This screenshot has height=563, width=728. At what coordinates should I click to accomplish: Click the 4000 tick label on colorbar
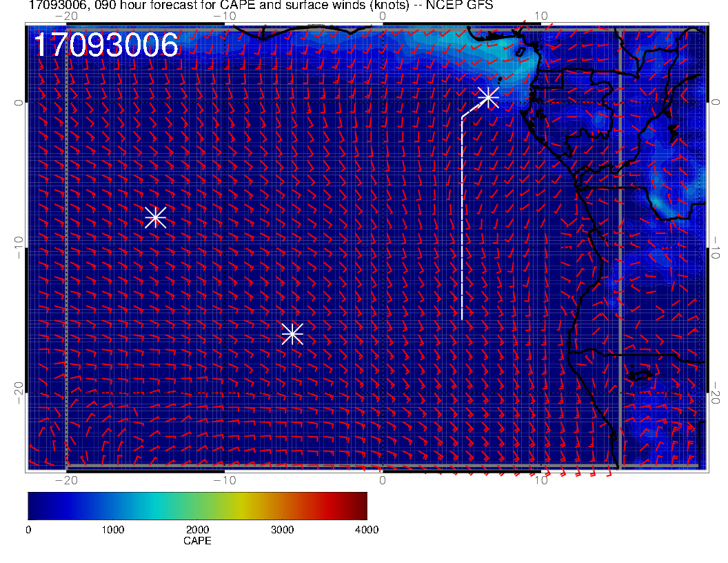[x=366, y=529]
